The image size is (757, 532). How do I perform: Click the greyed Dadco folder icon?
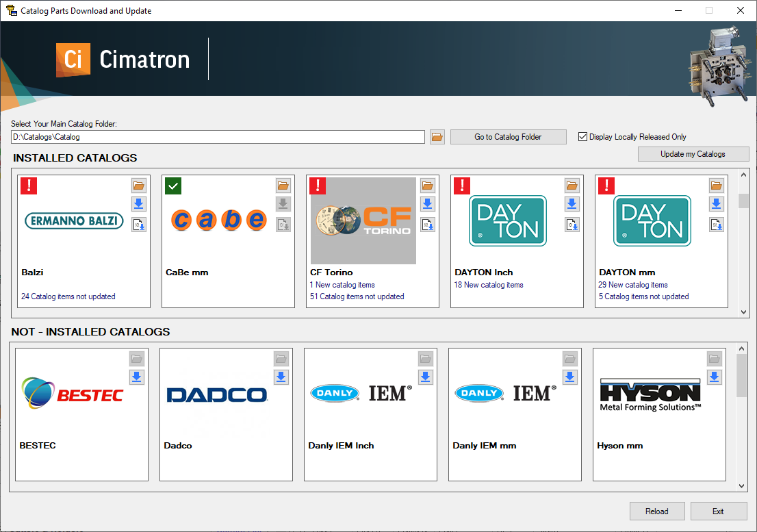pyautogui.click(x=281, y=359)
